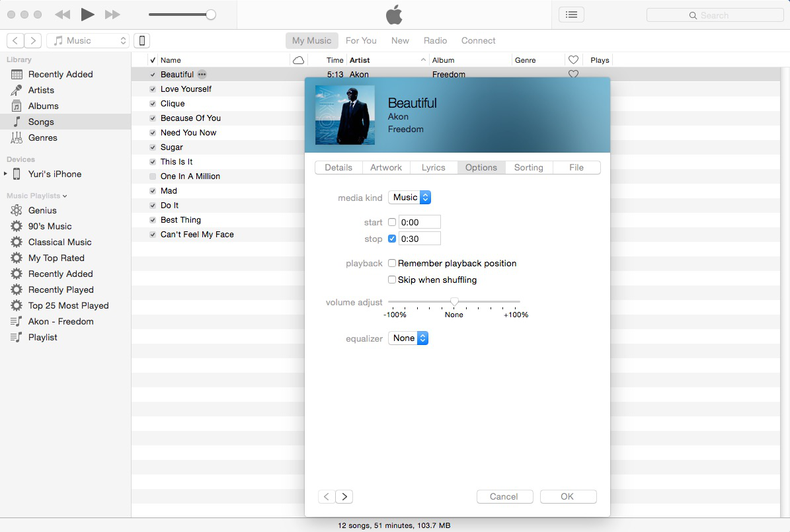Screen dimensions: 790x532
Task: Collapse the Music Playlists section chevron
Action: point(65,196)
